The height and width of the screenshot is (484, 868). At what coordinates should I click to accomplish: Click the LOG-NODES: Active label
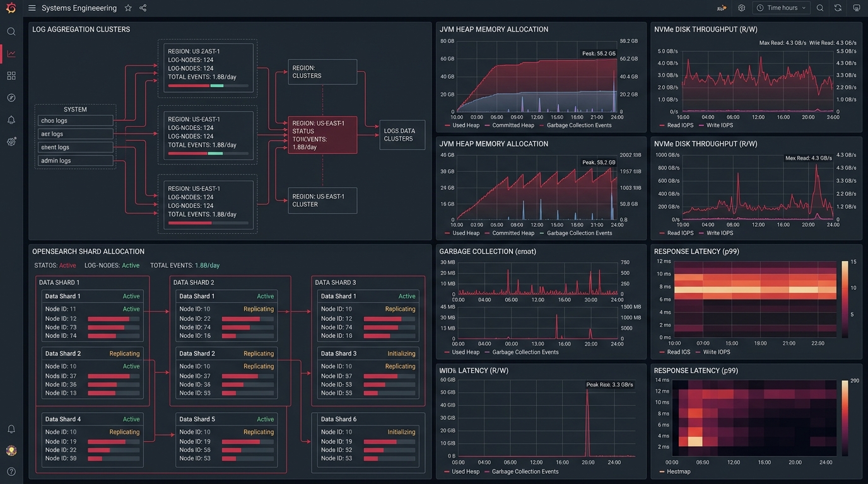point(112,266)
